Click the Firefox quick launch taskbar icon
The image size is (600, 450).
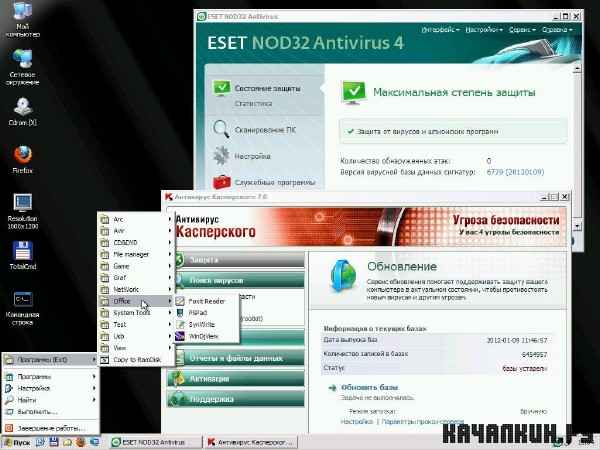click(x=80, y=442)
